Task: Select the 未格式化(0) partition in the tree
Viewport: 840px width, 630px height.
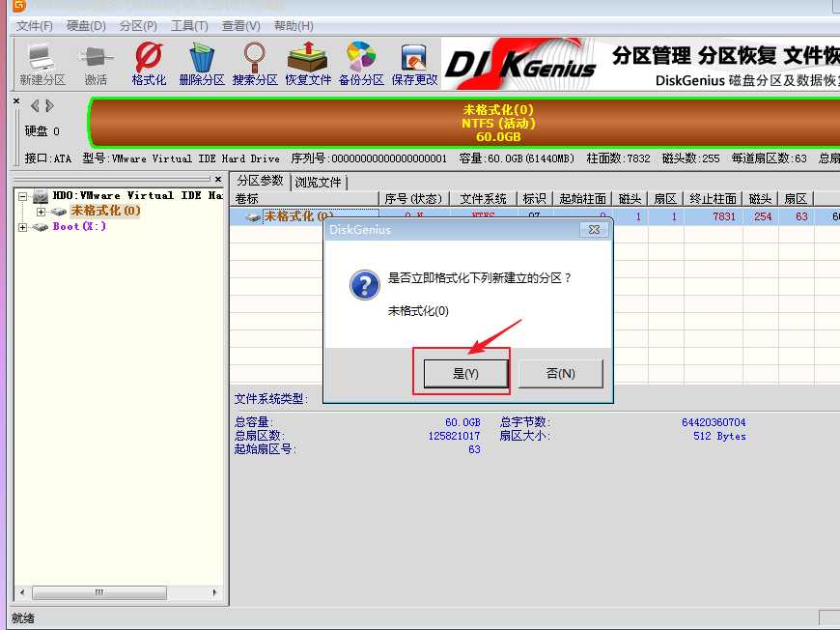Action: 105,211
